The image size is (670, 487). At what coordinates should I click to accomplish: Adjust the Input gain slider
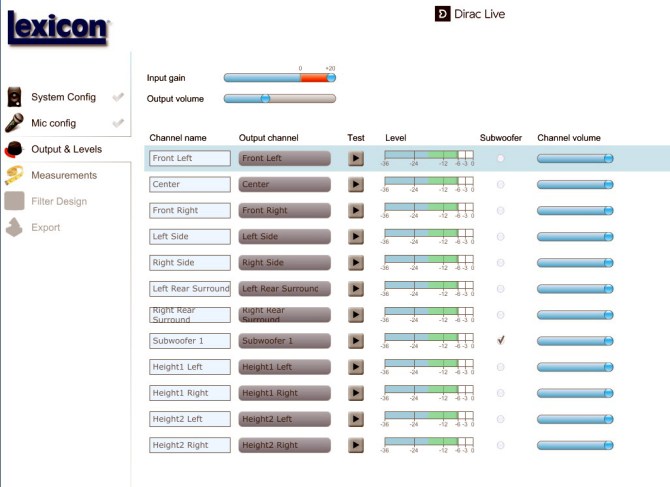(x=331, y=77)
